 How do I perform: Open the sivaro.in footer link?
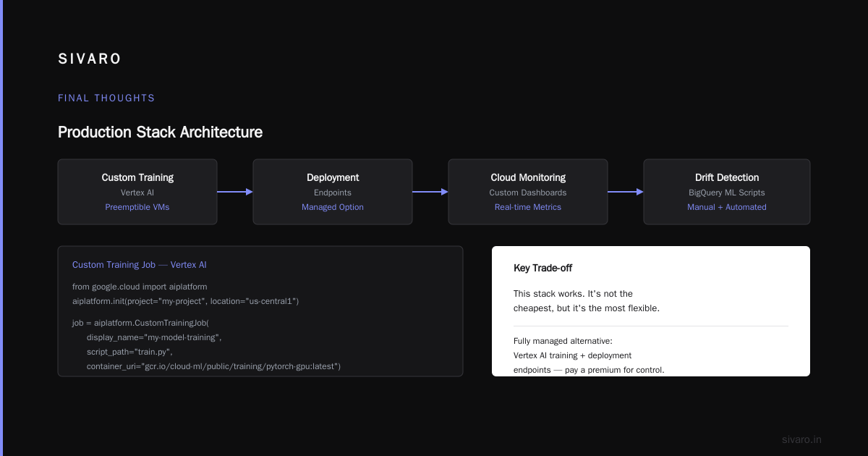[801, 439]
